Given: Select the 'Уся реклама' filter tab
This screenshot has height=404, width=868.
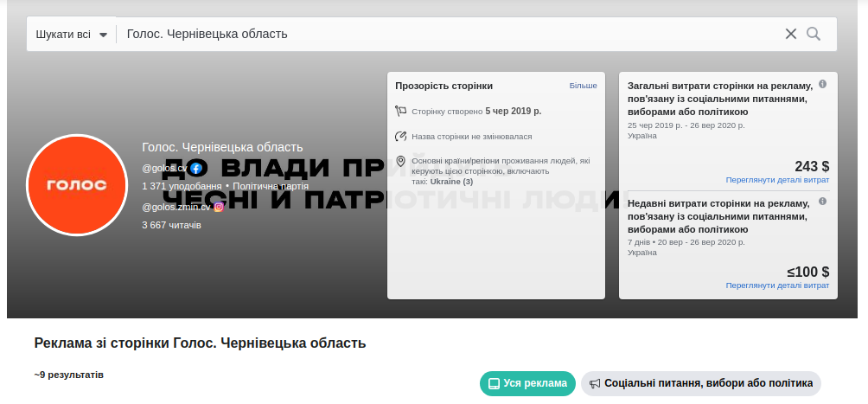Looking at the screenshot, I should [x=527, y=383].
